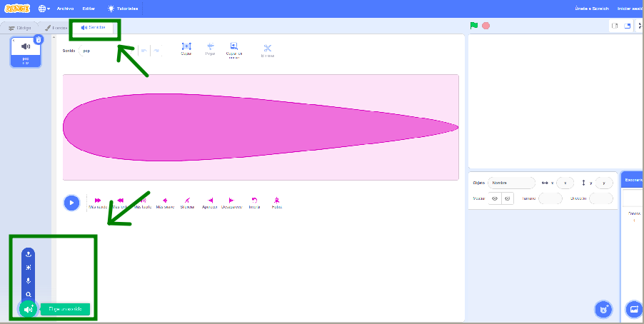Apply the Aparecer fade-in effect
The height and width of the screenshot is (324, 644).
pyautogui.click(x=210, y=203)
